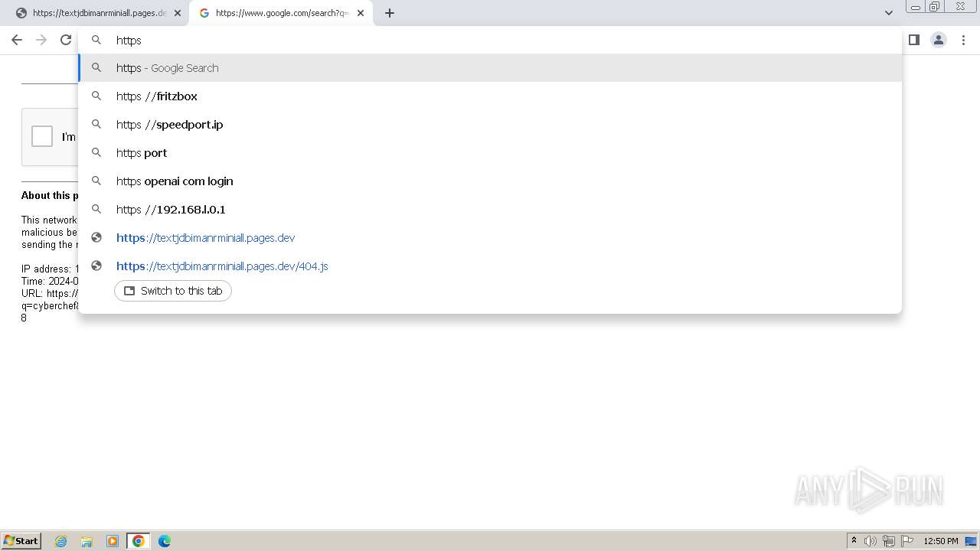
Task: Select the 'https //192.168.l.0.1' suggestion
Action: 490,210
